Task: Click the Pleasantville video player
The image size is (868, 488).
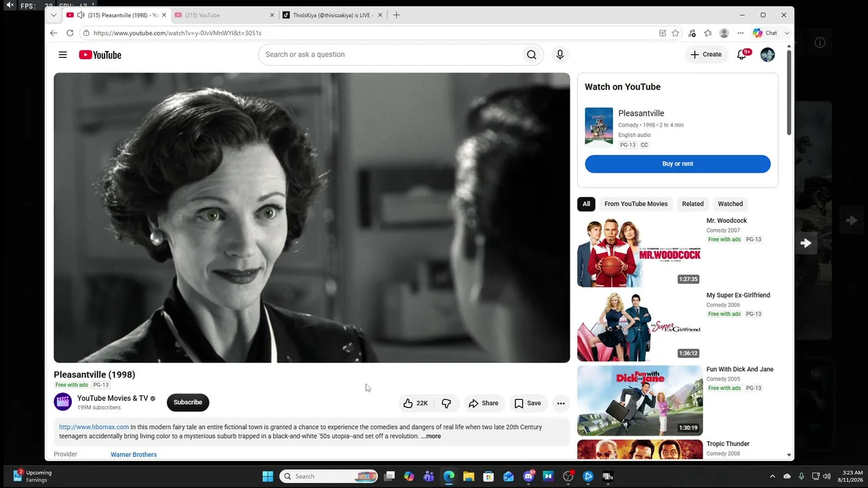Action: (312, 218)
